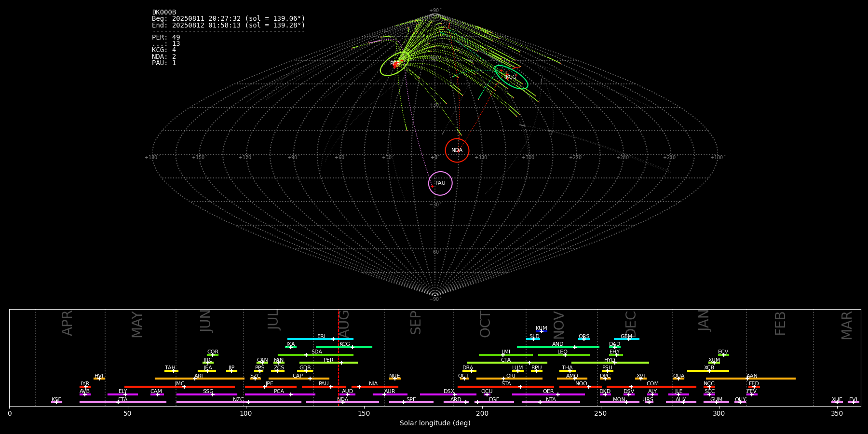This screenshot has height=434, width=868.
Task: Click the MON shower bar in timeline
Action: [x=619, y=402]
